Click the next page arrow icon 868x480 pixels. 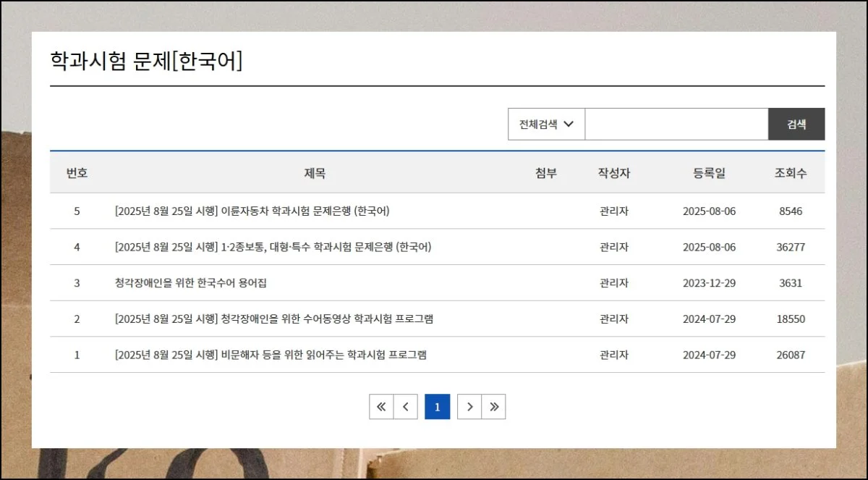[469, 407]
